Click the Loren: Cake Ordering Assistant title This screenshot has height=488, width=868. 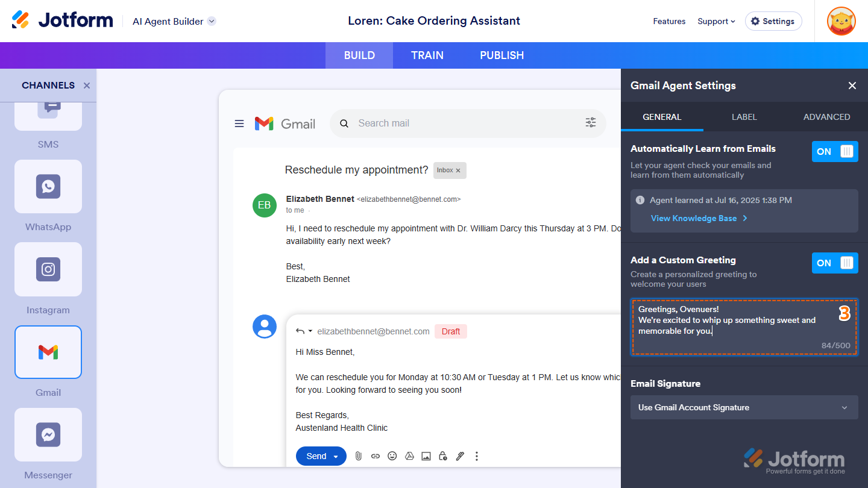pos(434,20)
